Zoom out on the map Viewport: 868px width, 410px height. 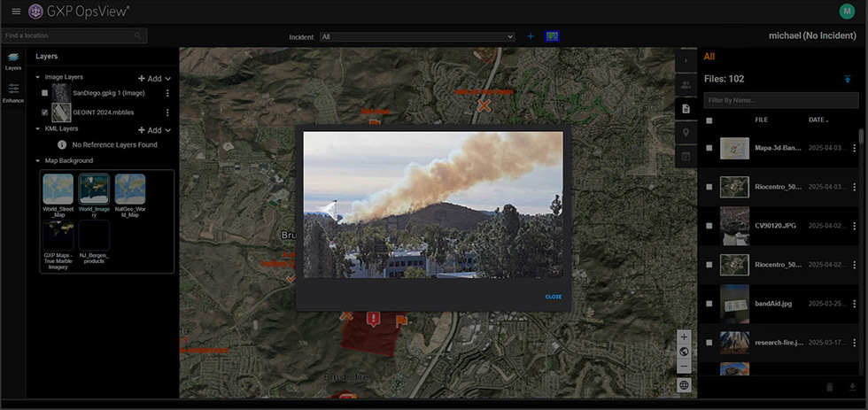[x=683, y=366]
